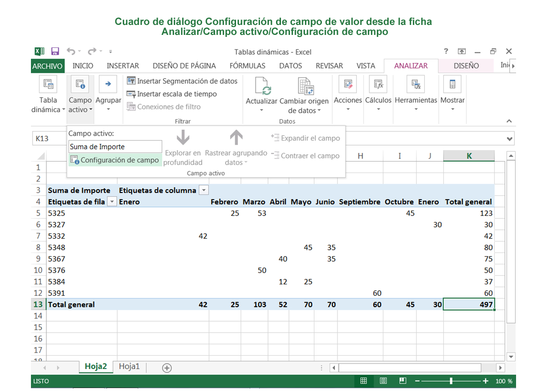Click Insertar Segmentación de datos
Screen dimensions: 549x392
(x=182, y=81)
